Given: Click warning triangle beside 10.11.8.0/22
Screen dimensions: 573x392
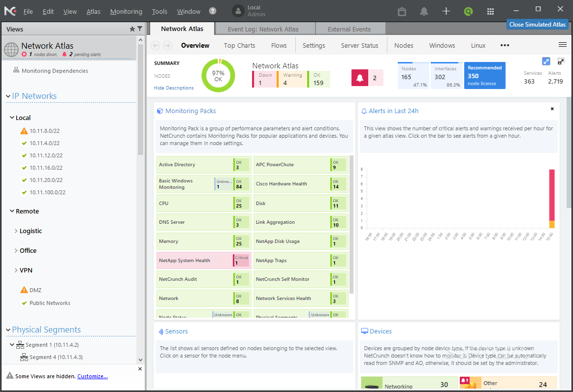Looking at the screenshot, I should pyautogui.click(x=24, y=131).
